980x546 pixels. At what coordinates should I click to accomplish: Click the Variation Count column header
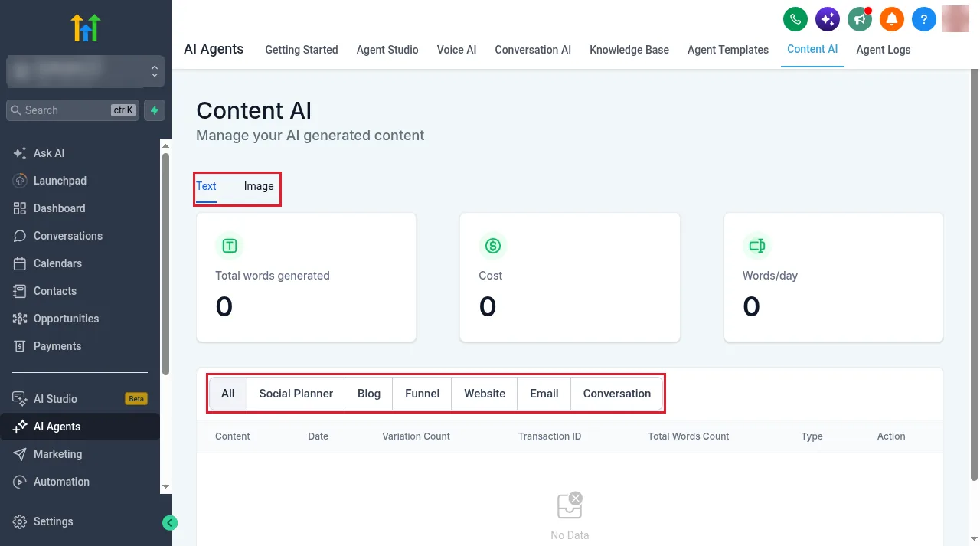coord(416,436)
